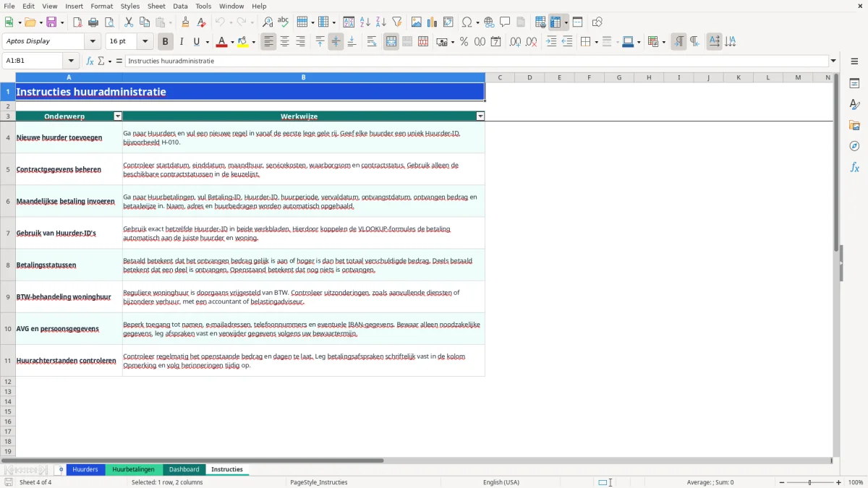Define the print area
The image size is (868, 488).
[540, 22]
